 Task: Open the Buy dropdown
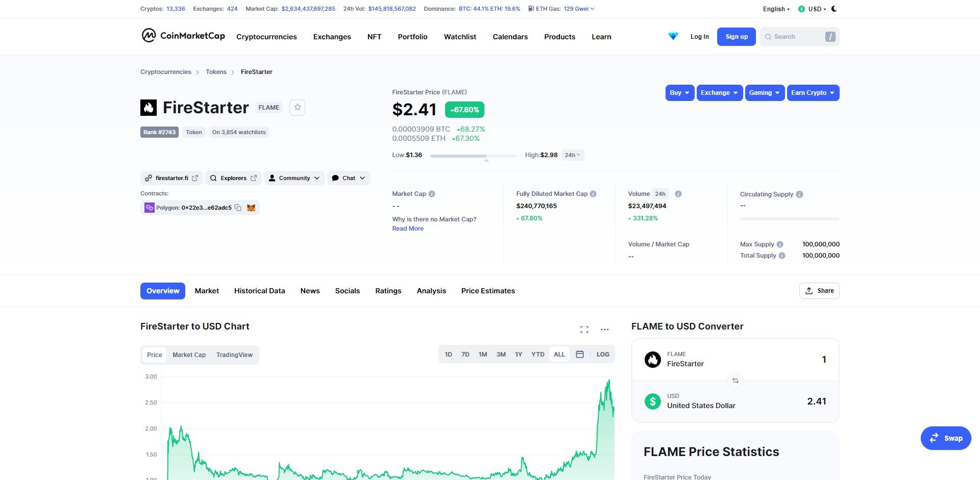pyautogui.click(x=680, y=93)
